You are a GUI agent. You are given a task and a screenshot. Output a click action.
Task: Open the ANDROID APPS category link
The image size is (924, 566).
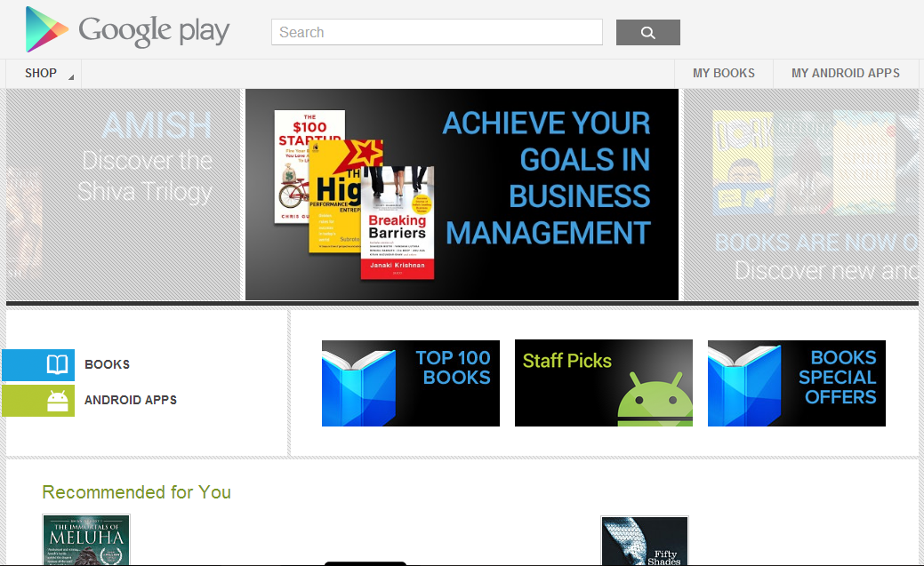(x=130, y=401)
